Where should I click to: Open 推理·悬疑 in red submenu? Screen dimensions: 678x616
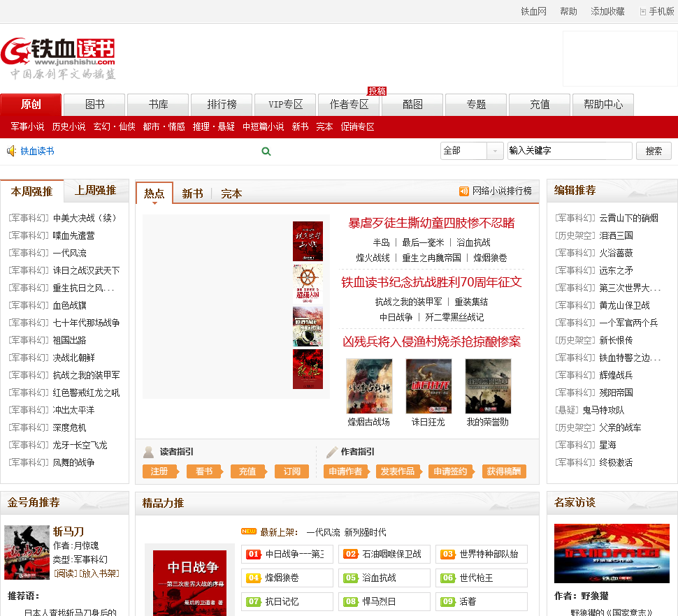click(214, 126)
